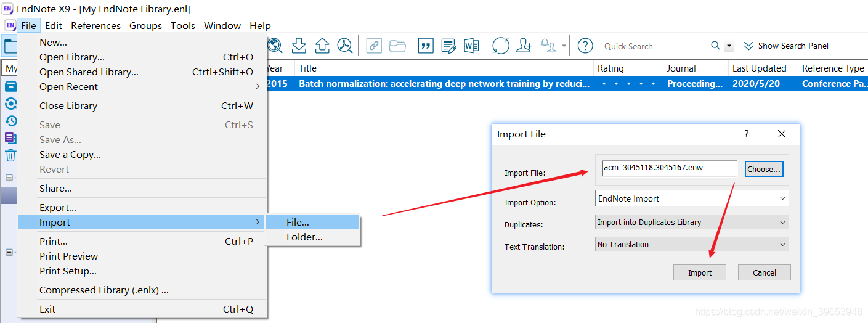Sort by the Last Updated column header
This screenshot has width=868, height=323.
pyautogui.click(x=762, y=68)
